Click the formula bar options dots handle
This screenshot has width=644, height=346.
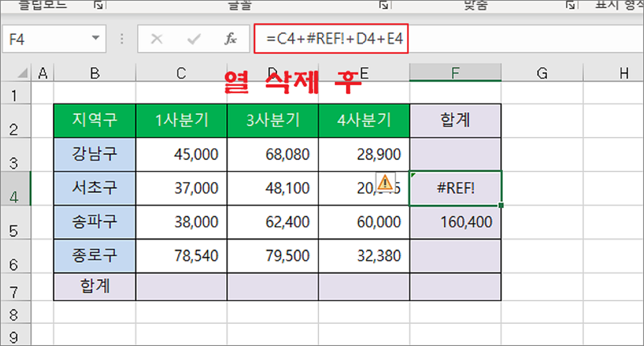[x=122, y=39]
